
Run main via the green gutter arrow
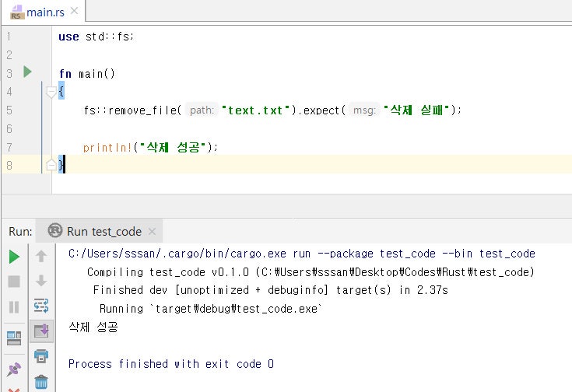tap(27, 72)
